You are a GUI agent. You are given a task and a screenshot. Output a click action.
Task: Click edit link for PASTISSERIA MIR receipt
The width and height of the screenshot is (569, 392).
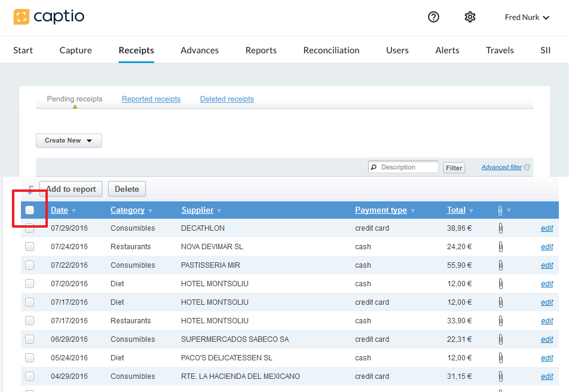(547, 265)
